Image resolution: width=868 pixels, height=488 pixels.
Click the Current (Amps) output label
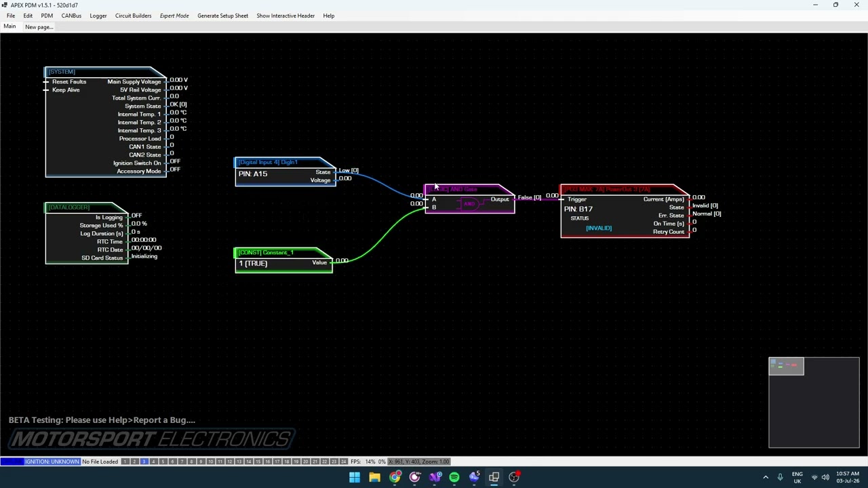664,199
